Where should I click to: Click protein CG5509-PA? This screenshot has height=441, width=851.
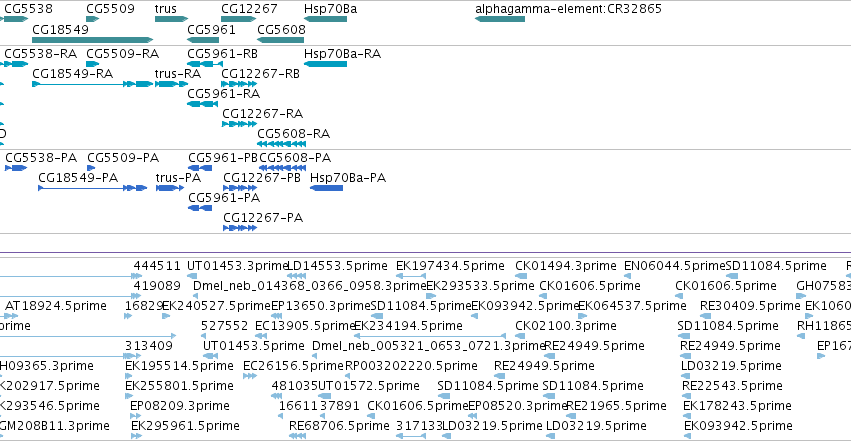click(x=91, y=168)
